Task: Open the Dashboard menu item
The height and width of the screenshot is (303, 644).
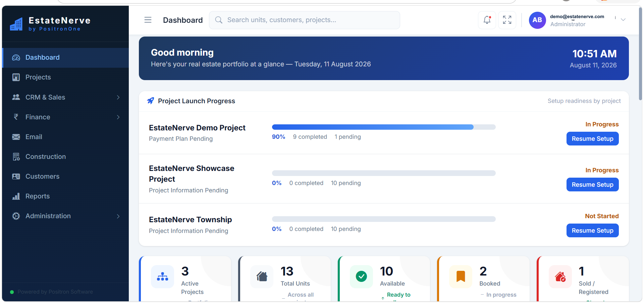Action: point(65,58)
